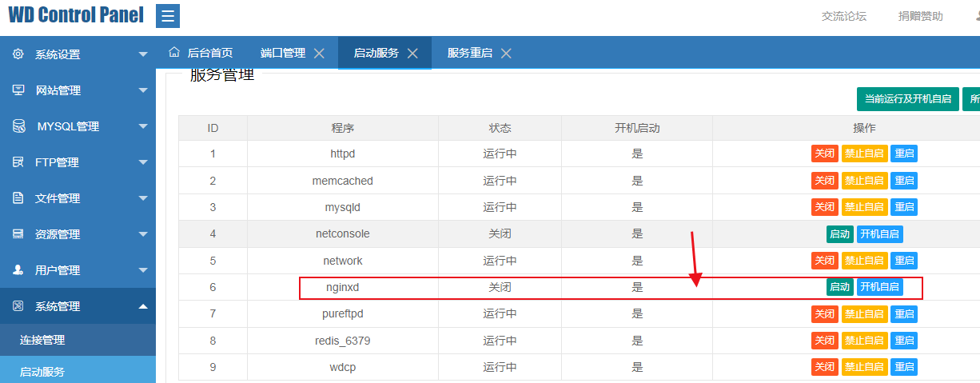This screenshot has height=383, width=980.
Task: Switch to the 后台首页 tab
Action: (201, 54)
